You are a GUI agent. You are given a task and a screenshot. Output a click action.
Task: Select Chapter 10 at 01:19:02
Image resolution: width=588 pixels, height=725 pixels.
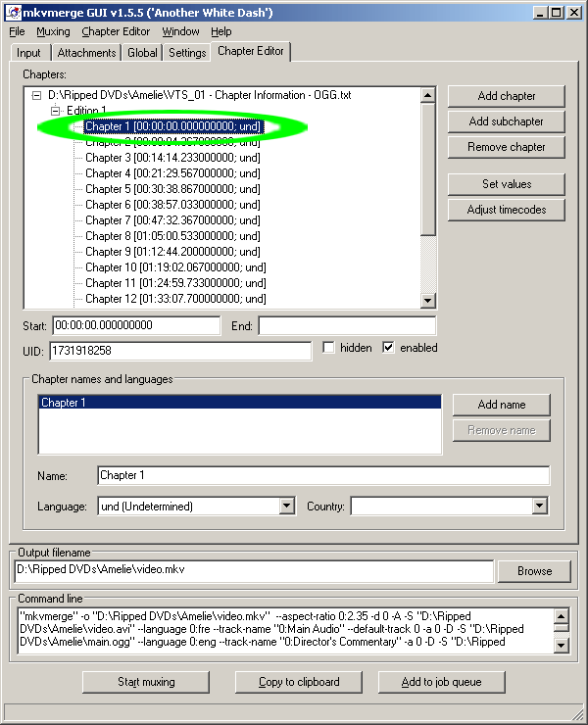tap(175, 267)
